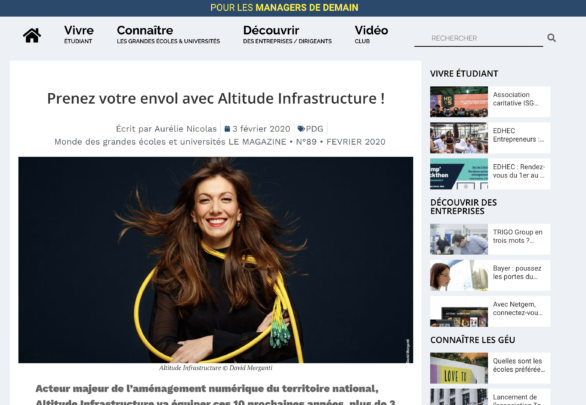Click the main Altitude Infrastructure article photo

216,260
